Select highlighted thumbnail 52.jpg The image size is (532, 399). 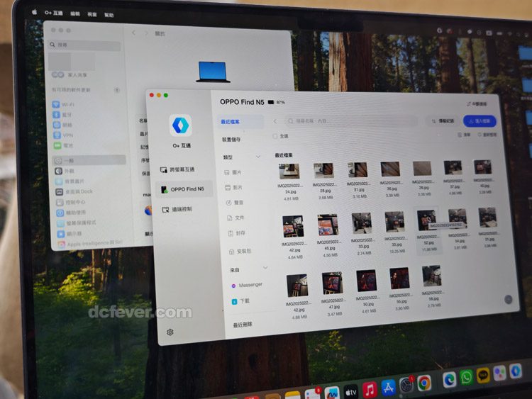coord(427,220)
